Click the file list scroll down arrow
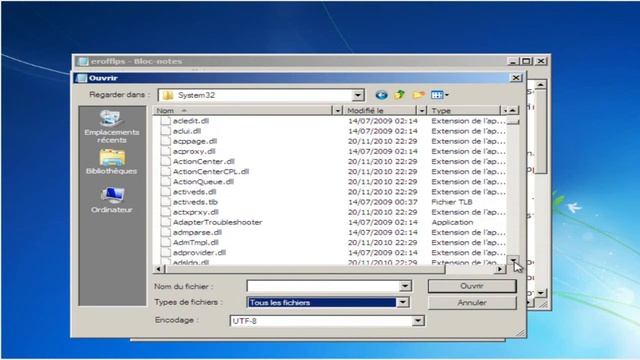This screenshot has height=360, width=640. click(x=513, y=259)
